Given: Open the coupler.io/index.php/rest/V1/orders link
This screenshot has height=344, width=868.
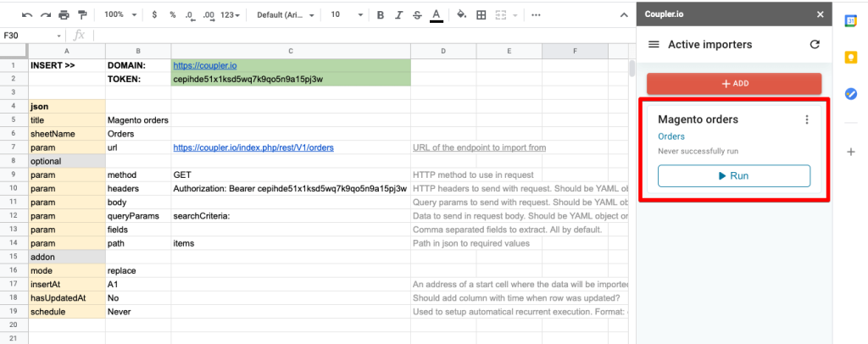Looking at the screenshot, I should point(253,147).
